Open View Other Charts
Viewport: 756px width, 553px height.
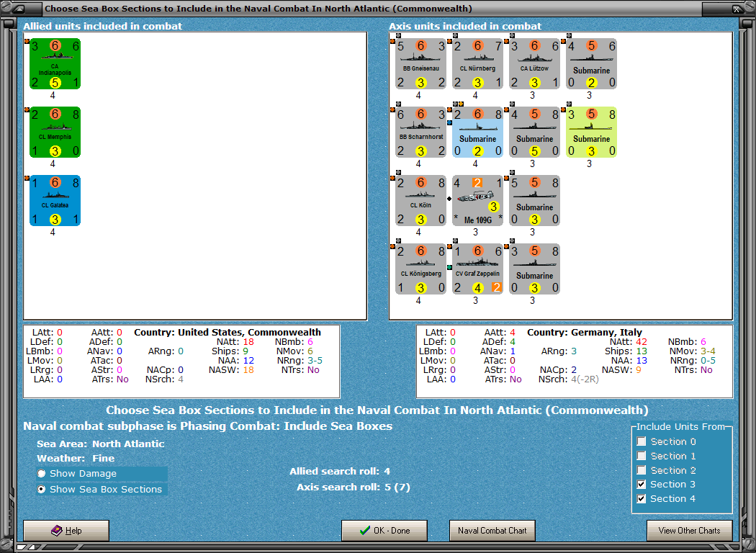click(690, 531)
